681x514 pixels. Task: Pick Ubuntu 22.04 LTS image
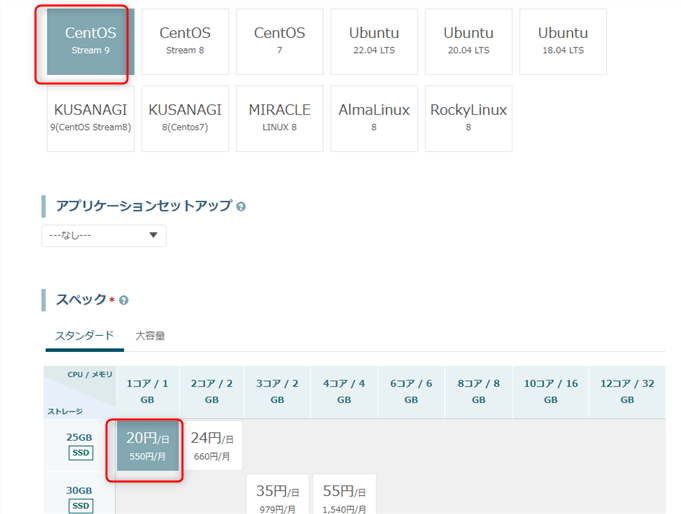point(374,42)
